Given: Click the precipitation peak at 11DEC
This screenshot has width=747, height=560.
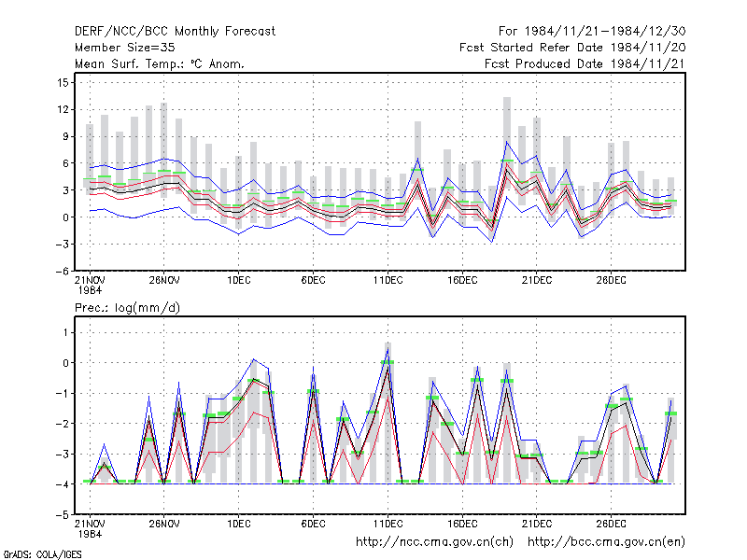Looking at the screenshot, I should [388, 349].
